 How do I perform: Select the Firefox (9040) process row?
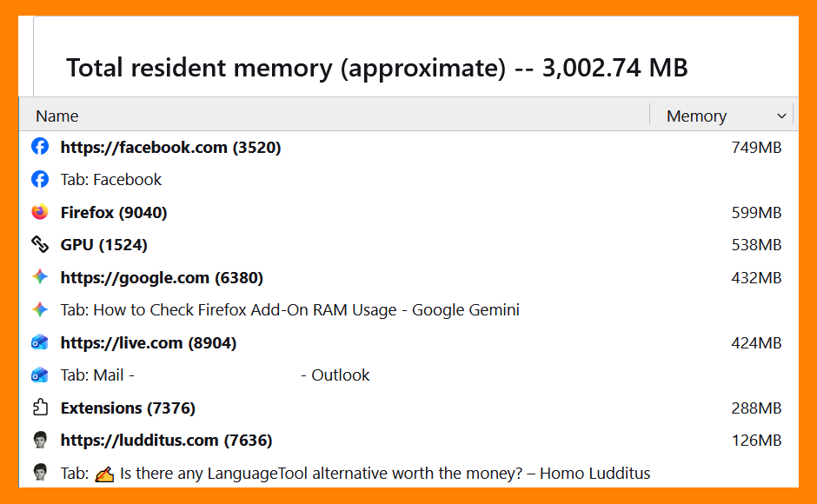(408, 212)
